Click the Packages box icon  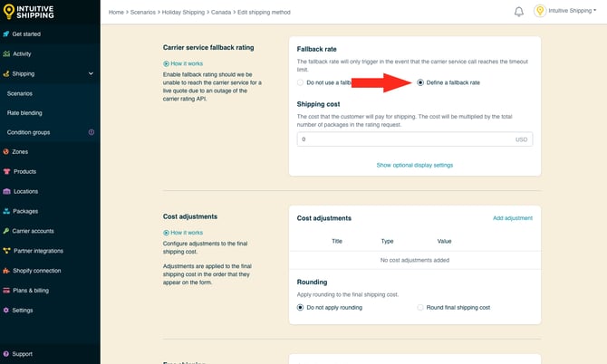pyautogui.click(x=6, y=211)
